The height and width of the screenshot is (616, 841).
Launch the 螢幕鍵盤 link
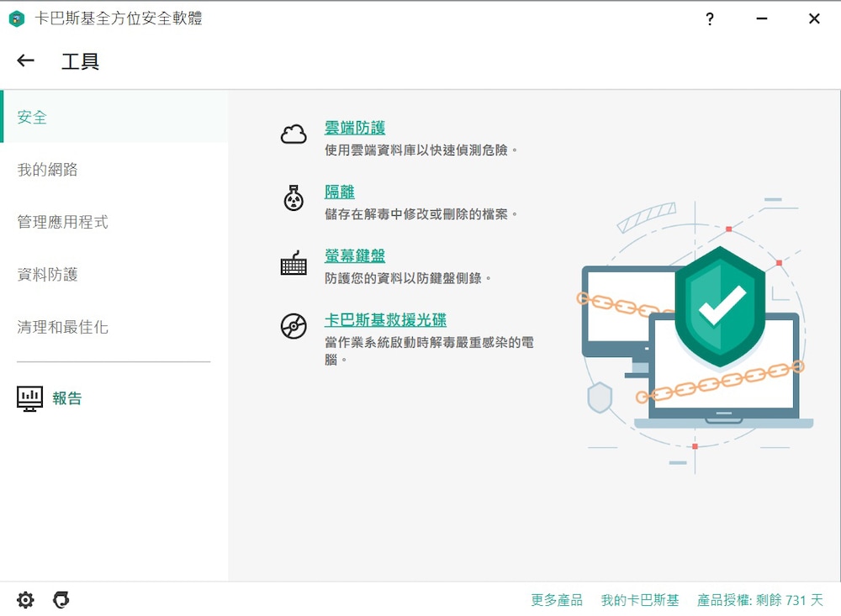355,255
